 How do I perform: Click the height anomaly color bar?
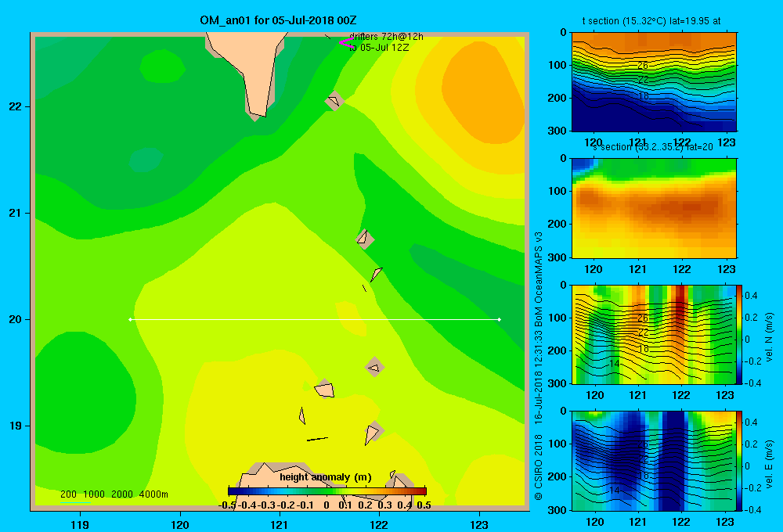click(327, 491)
